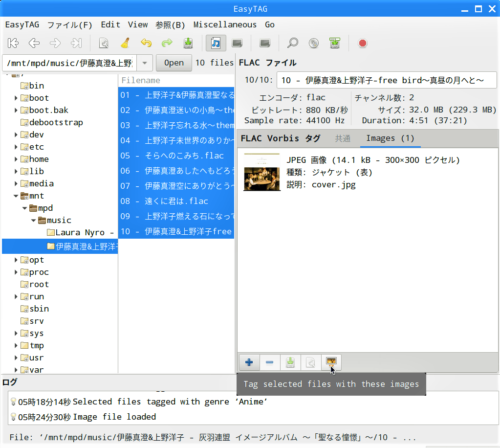Select the root folder in the tree
Screen dimensions: 500x448
coord(35,284)
